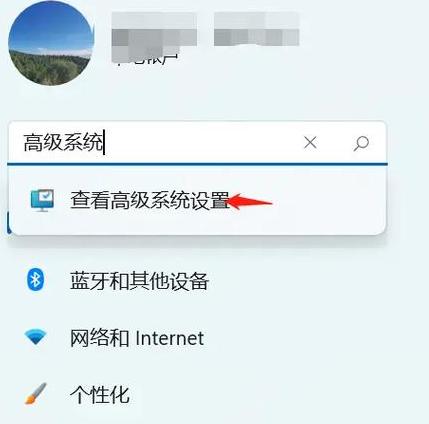The height and width of the screenshot is (424, 429).
Task: Open 蓝牙和其他设备 settings category
Action: [139, 281]
